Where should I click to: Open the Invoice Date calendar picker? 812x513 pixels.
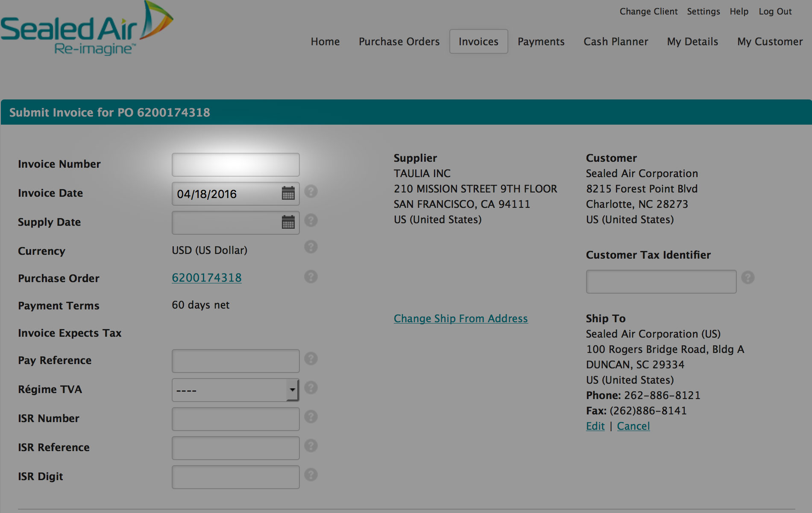click(288, 193)
